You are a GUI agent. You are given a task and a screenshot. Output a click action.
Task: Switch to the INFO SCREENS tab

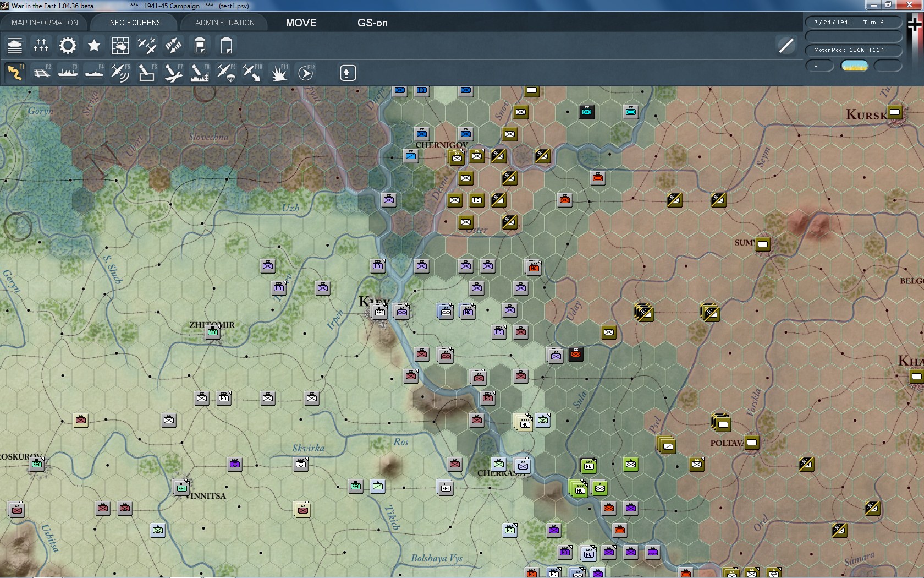point(135,23)
